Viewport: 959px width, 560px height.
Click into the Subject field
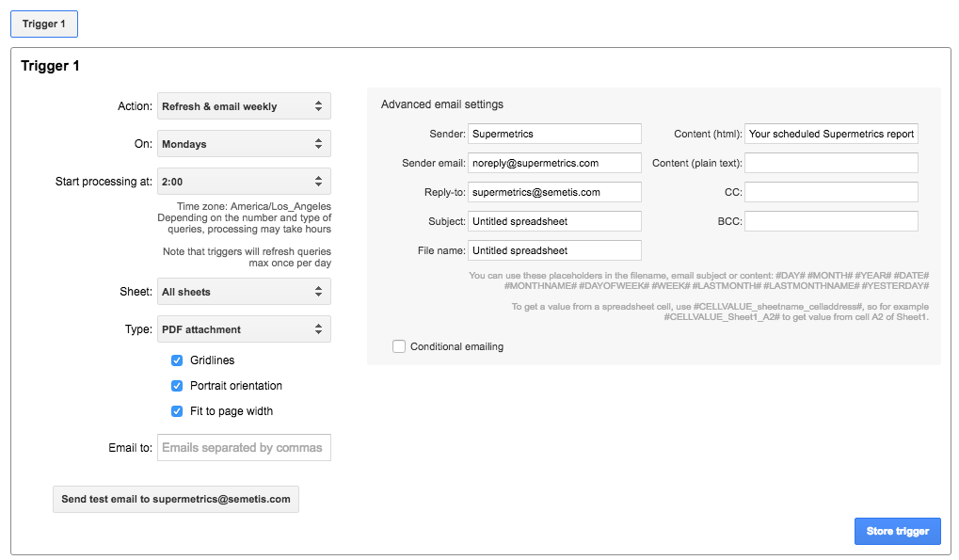554,221
